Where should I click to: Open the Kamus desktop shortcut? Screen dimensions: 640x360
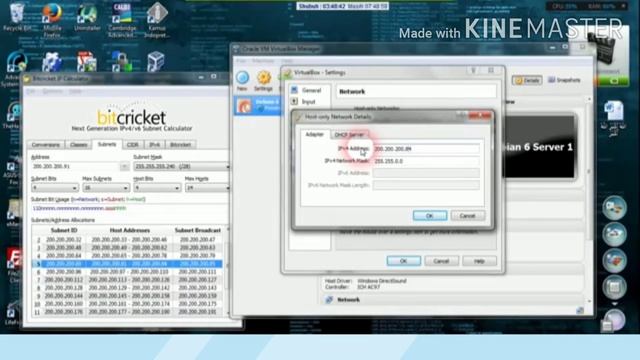[x=157, y=19]
